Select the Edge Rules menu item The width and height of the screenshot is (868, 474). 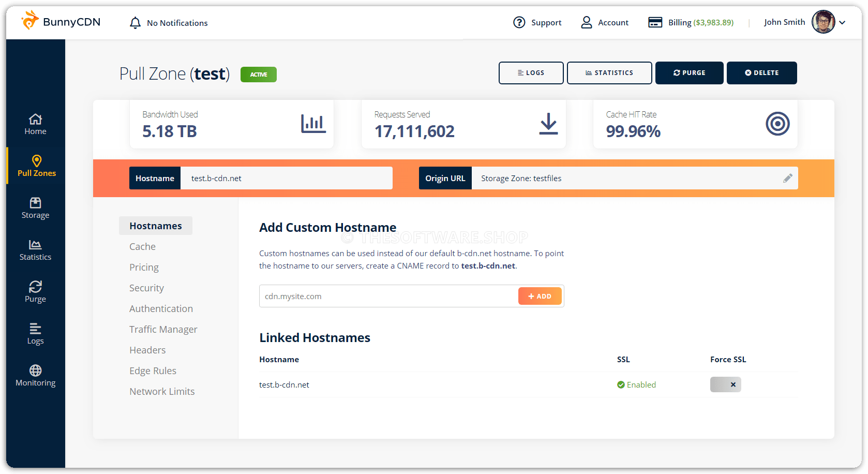(153, 371)
